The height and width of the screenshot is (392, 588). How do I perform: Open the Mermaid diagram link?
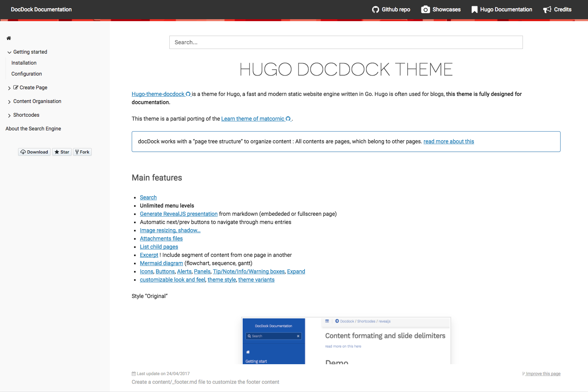(161, 264)
